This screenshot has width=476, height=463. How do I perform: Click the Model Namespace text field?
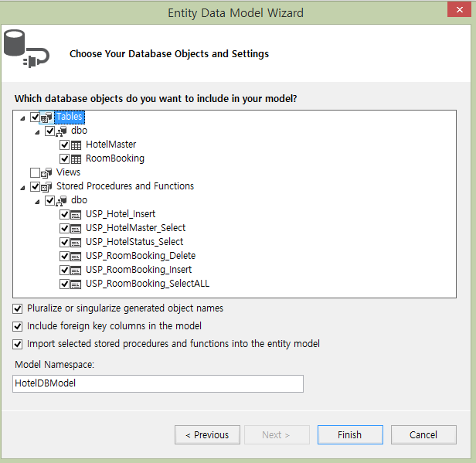point(158,383)
